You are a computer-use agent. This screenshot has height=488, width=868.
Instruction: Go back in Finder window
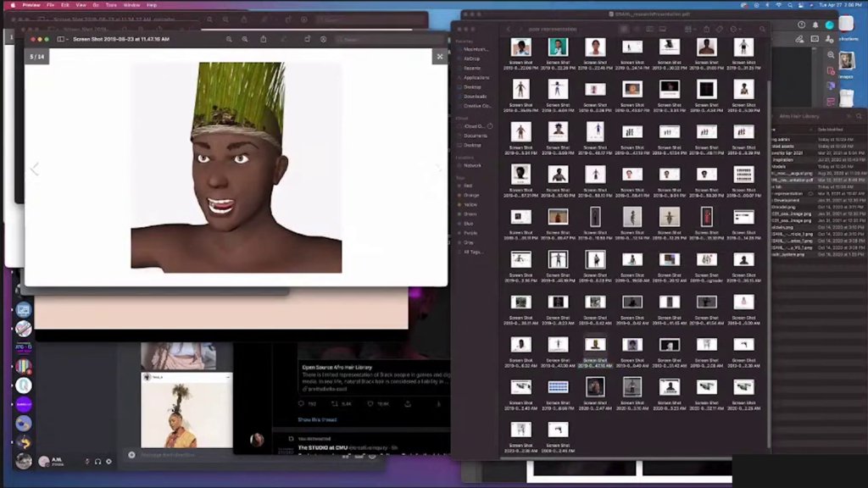pyautogui.click(x=509, y=30)
